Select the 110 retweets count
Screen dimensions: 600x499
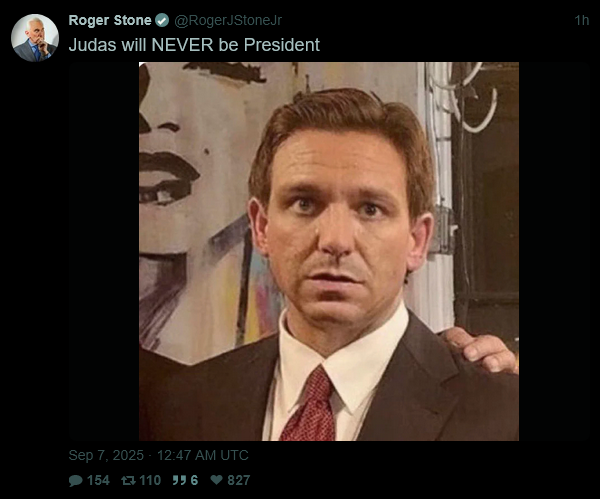click(x=150, y=480)
